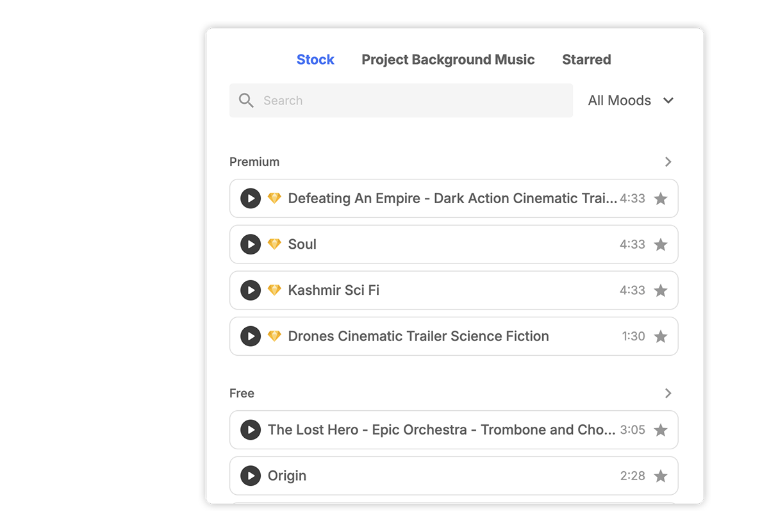Star the Defeating An Empire track

click(661, 199)
